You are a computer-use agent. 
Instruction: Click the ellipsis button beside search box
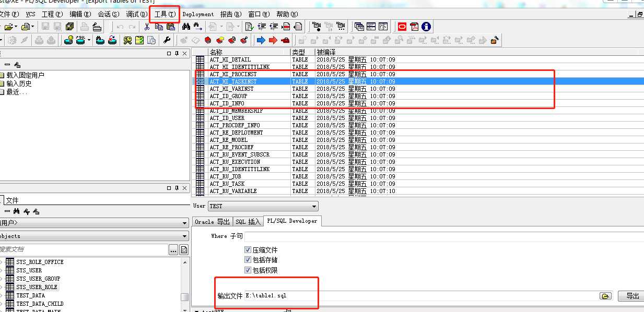[x=173, y=250]
